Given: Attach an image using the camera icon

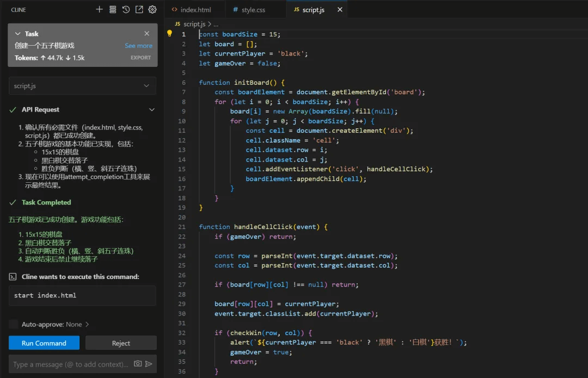Looking at the screenshot, I should pos(138,364).
